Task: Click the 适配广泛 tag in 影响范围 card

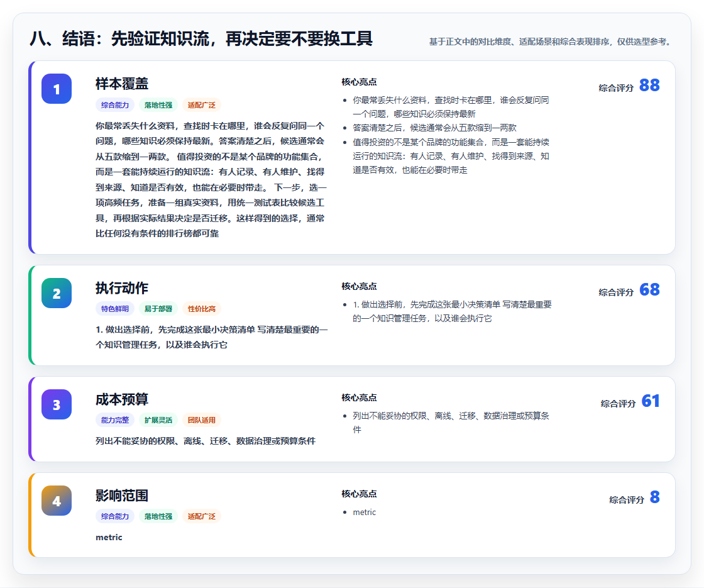Action: coord(202,516)
